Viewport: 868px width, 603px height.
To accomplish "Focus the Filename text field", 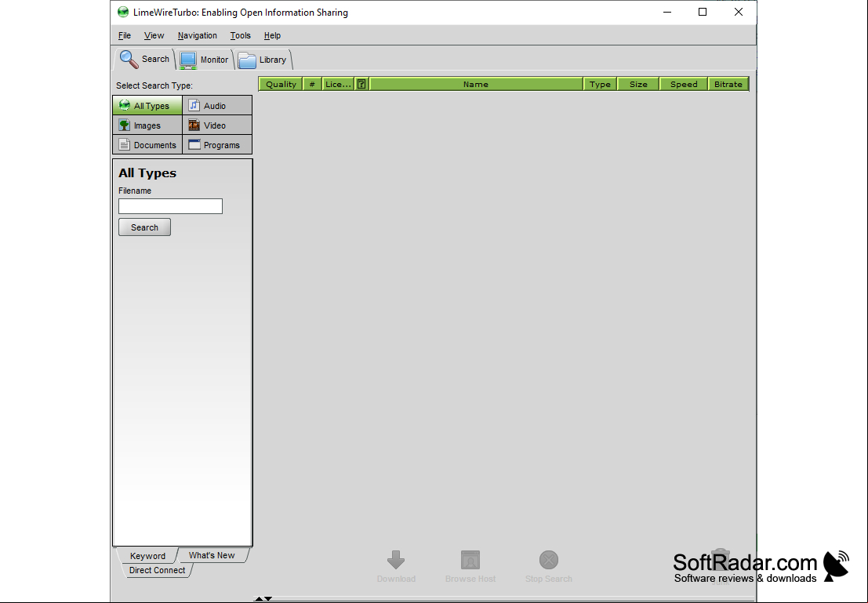I will (x=170, y=206).
